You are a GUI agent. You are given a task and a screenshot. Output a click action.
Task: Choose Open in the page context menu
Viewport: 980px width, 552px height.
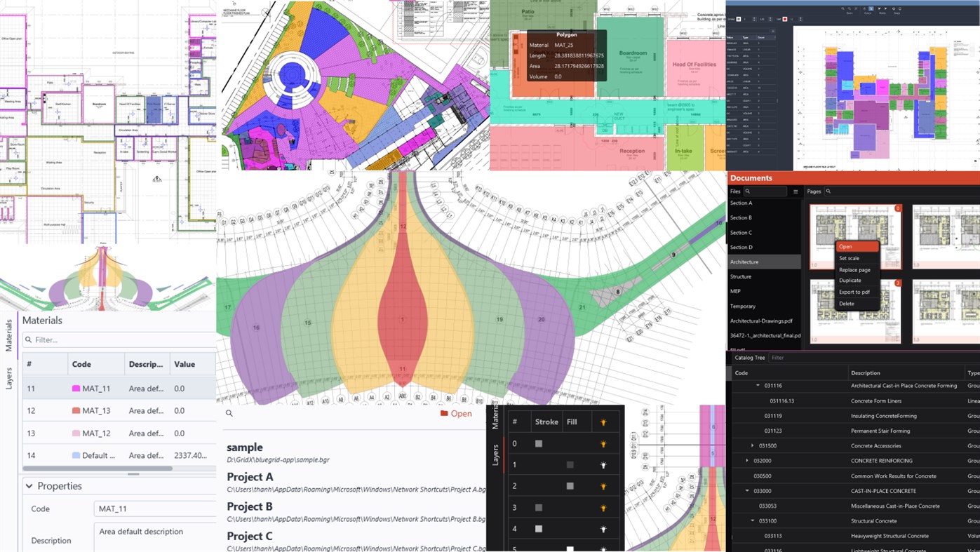tap(856, 247)
